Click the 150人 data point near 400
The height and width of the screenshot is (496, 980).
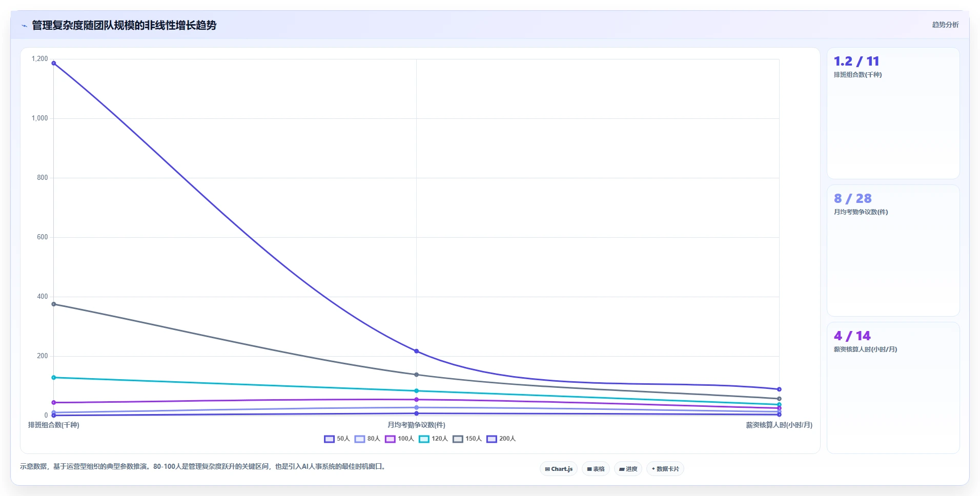tap(54, 304)
